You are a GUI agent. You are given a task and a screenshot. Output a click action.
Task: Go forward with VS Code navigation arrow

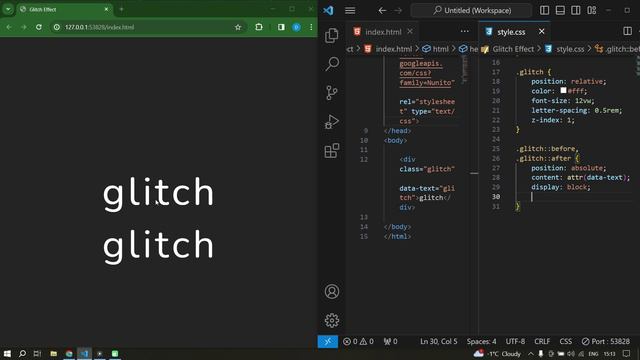click(398, 11)
